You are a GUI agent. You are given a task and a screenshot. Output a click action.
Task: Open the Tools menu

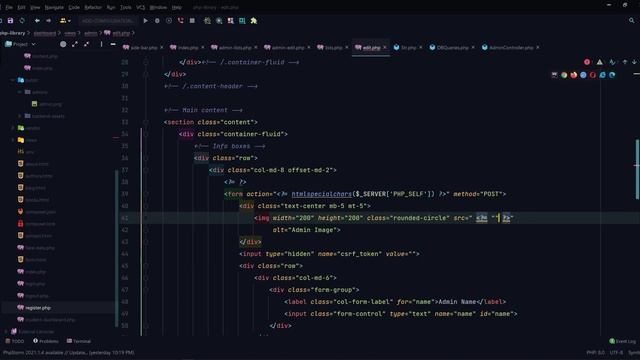coord(126,7)
